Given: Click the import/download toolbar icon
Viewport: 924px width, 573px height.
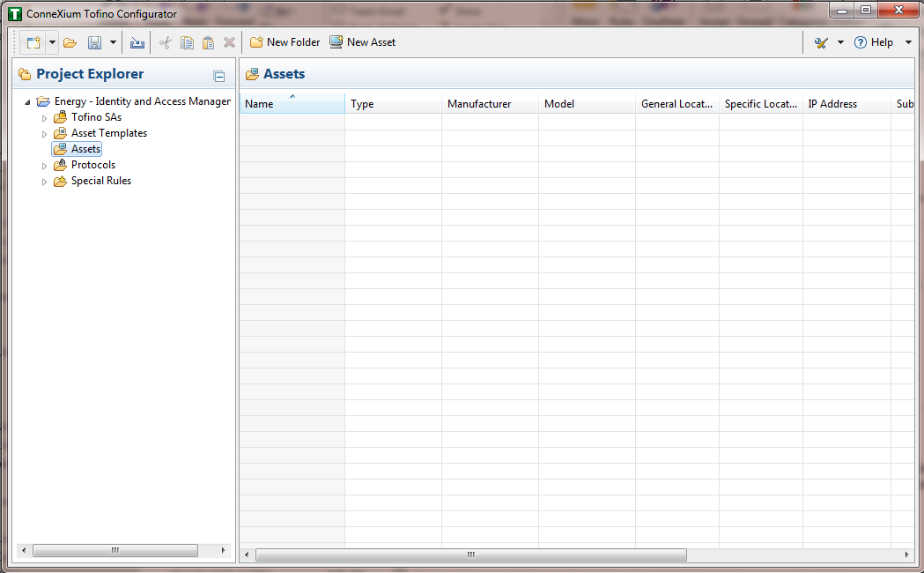Looking at the screenshot, I should 137,42.
